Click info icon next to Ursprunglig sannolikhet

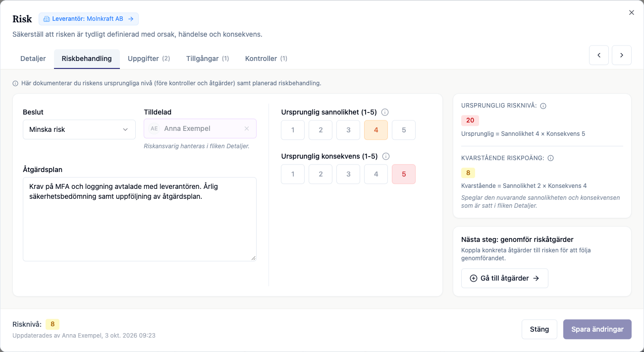pos(385,112)
